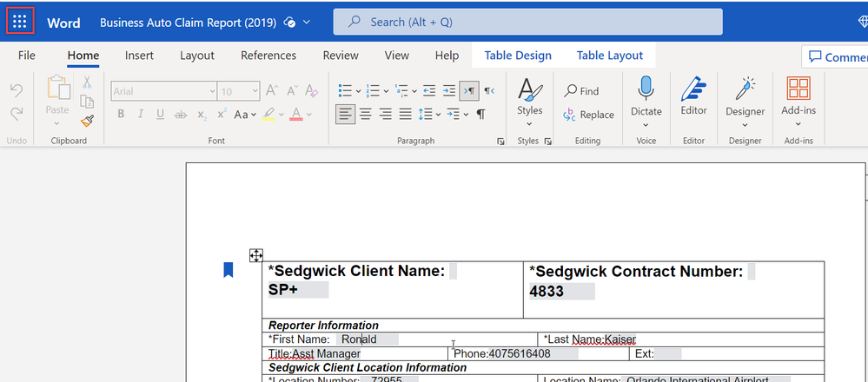Activate the Format Painter brush
The width and height of the screenshot is (868, 382).
tap(87, 121)
